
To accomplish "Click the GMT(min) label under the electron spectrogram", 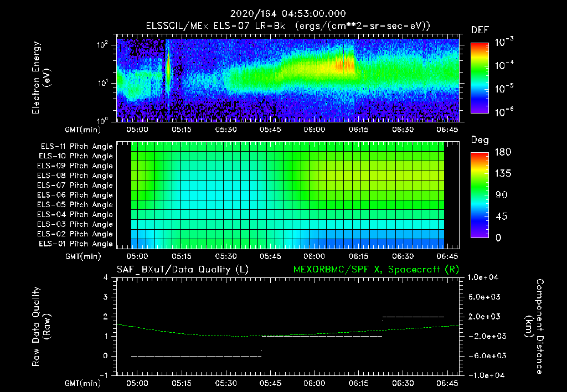I will point(83,130).
